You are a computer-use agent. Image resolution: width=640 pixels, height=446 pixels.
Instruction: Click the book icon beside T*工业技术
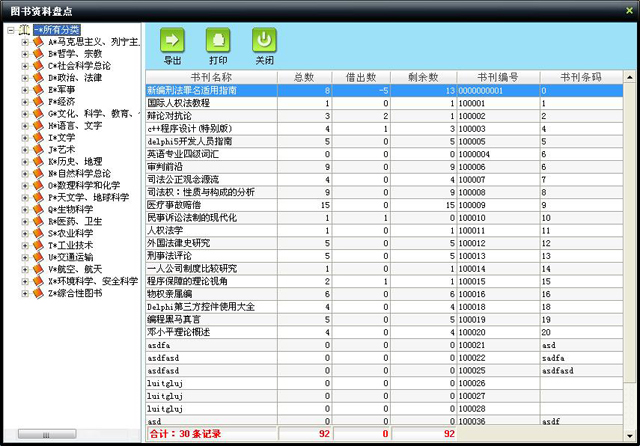click(x=37, y=245)
